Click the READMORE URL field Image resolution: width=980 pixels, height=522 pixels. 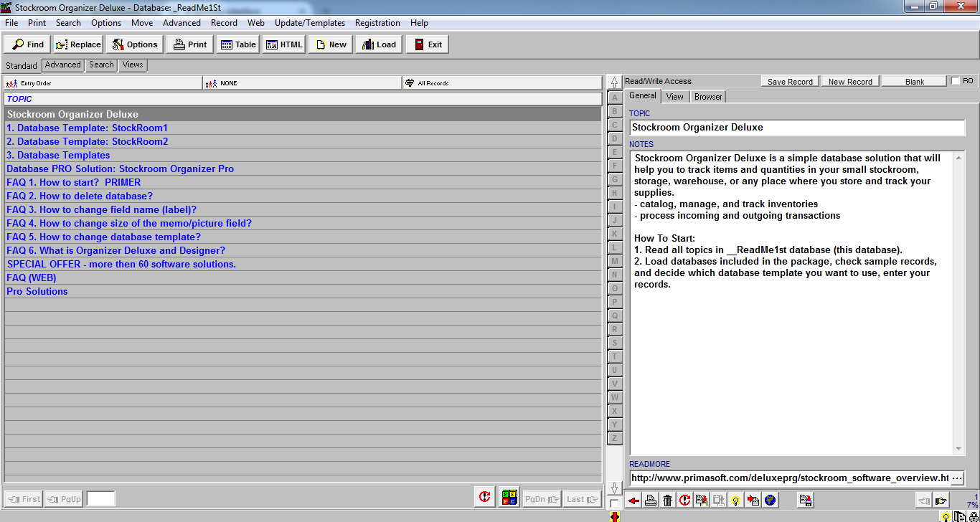click(x=789, y=478)
